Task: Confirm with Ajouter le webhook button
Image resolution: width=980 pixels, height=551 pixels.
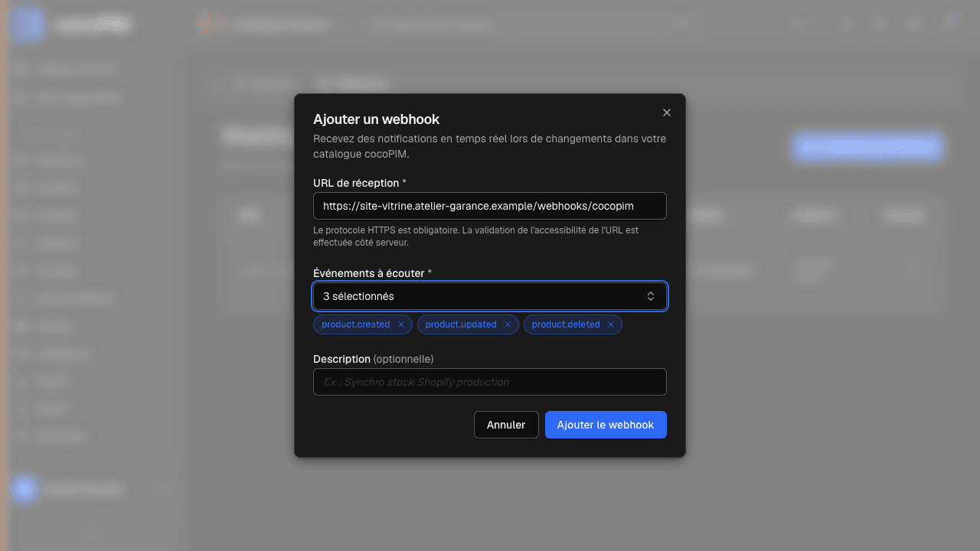Action: pos(606,425)
